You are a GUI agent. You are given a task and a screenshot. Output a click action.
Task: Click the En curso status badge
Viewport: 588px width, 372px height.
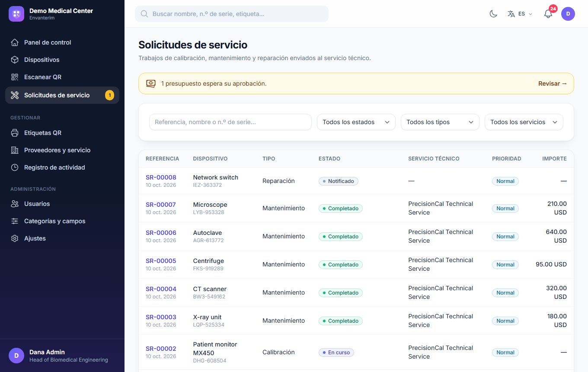pos(336,353)
